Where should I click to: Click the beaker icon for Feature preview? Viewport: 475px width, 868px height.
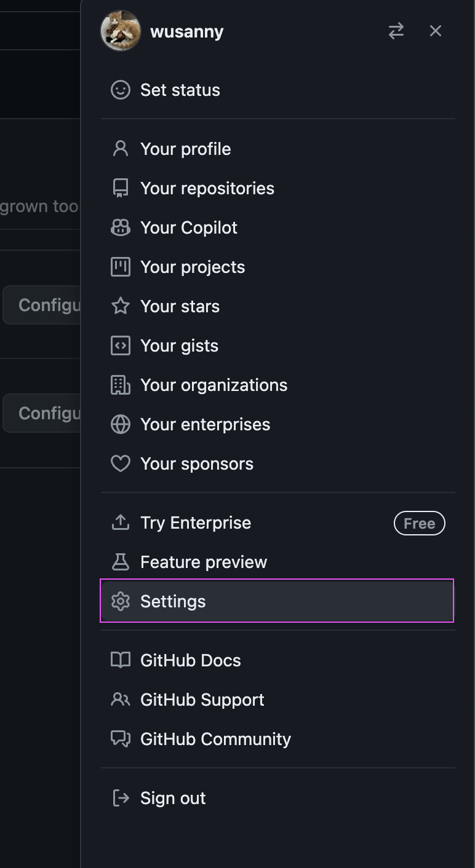(121, 561)
